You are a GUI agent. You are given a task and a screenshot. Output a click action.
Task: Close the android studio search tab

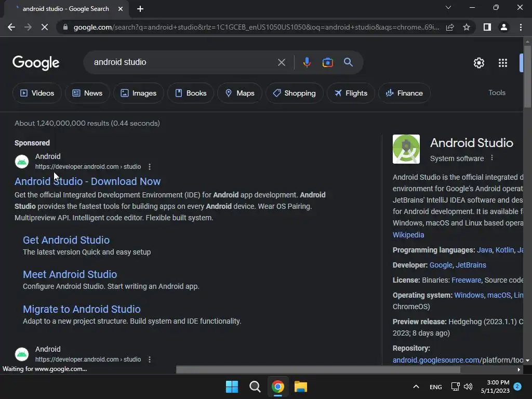click(x=121, y=9)
